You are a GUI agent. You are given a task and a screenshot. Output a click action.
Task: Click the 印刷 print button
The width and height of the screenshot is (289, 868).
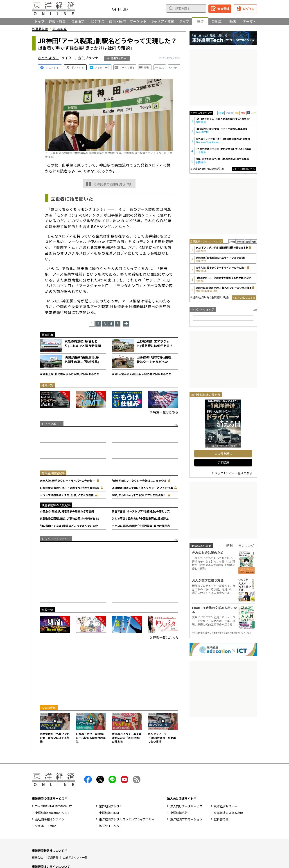[144, 67]
